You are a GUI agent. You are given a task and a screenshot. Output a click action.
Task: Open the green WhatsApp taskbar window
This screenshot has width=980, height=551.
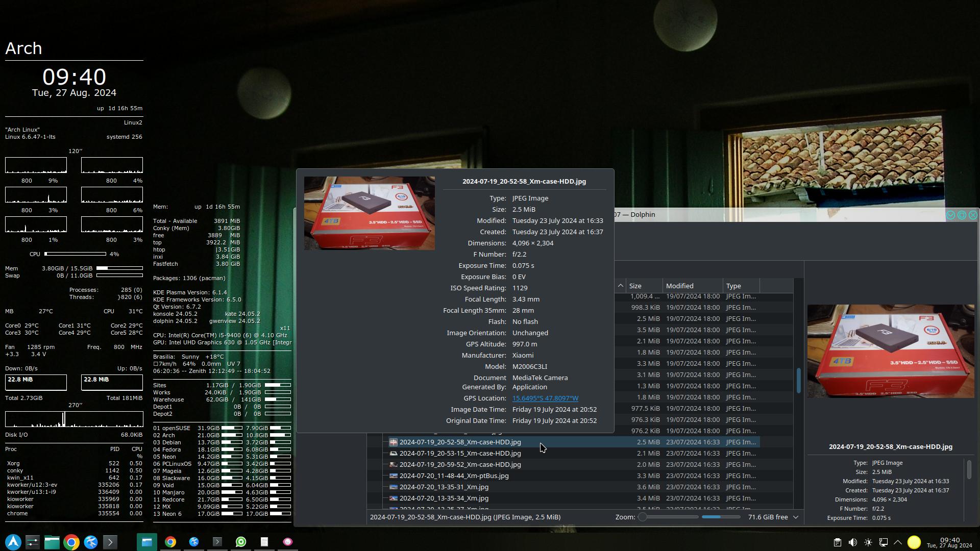[241, 542]
